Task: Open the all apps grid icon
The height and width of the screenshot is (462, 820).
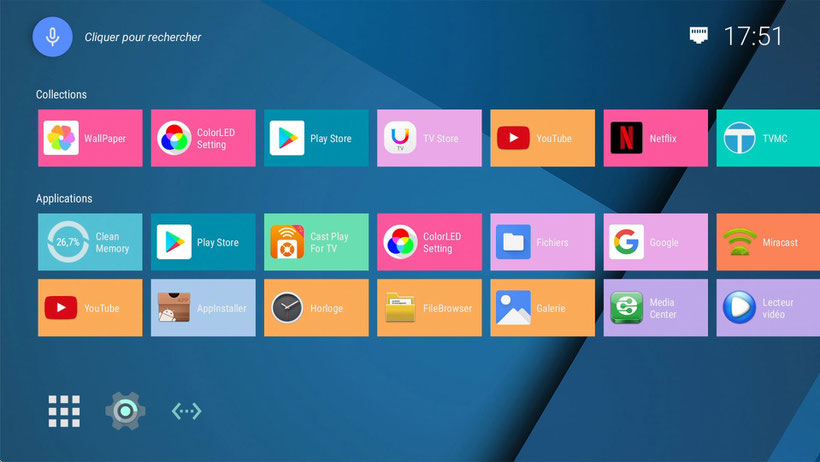Action: (x=64, y=411)
